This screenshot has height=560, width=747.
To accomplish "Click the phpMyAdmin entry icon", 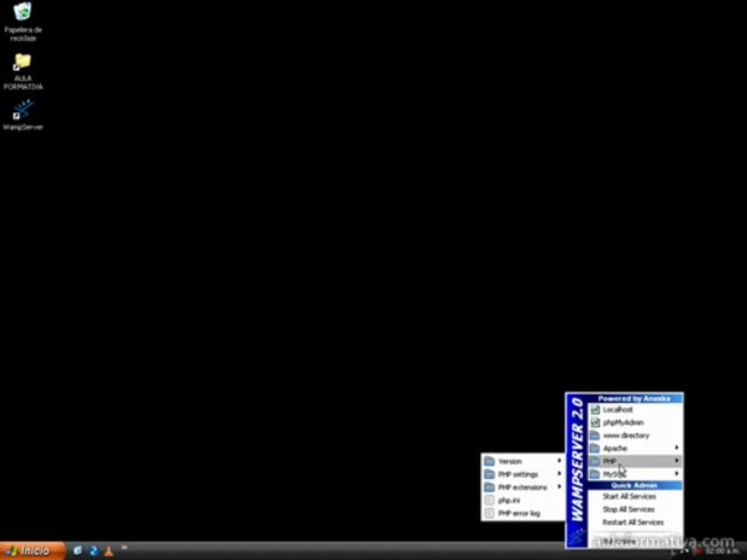I will click(x=594, y=422).
